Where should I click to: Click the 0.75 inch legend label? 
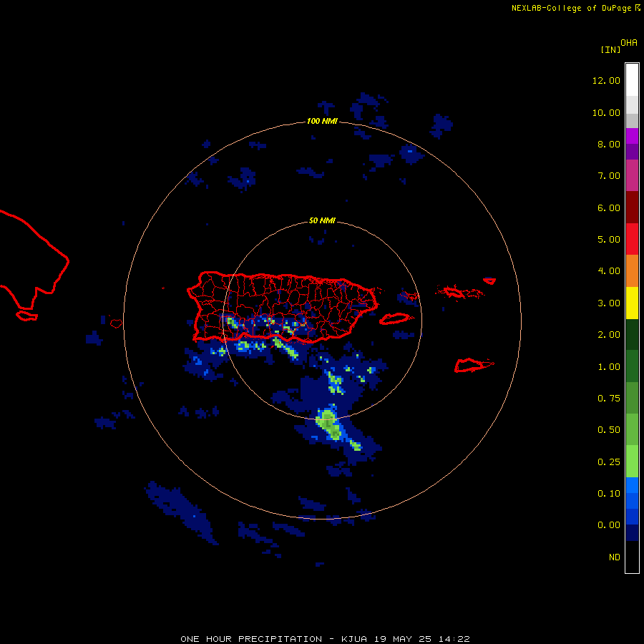click(609, 399)
